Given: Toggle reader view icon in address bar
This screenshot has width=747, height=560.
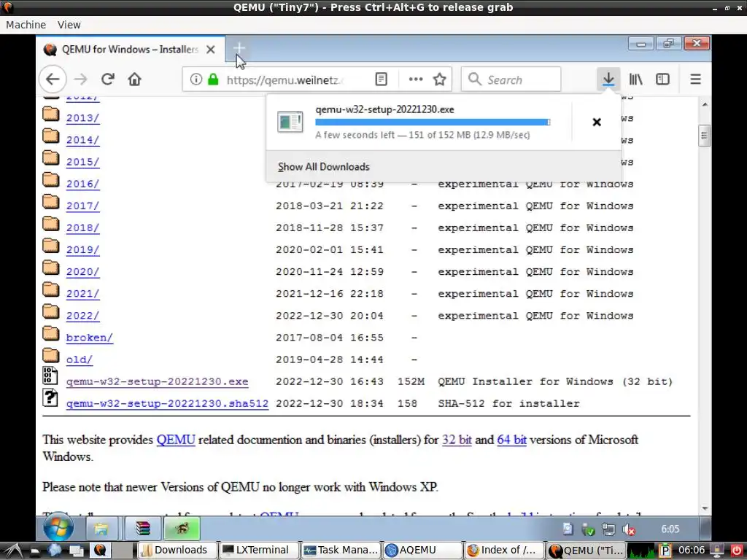Looking at the screenshot, I should click(381, 79).
